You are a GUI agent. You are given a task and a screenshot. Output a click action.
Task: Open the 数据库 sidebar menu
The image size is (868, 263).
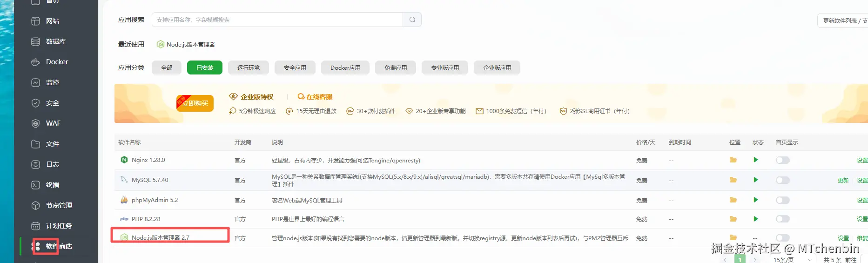coord(56,41)
